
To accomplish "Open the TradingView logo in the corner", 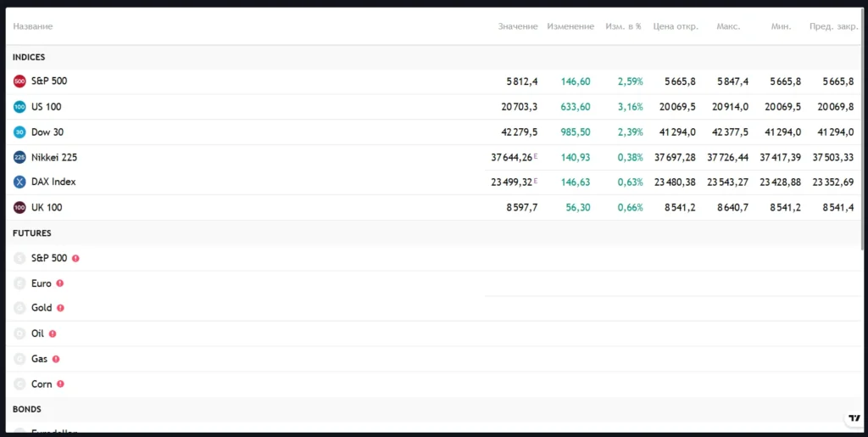I will (x=854, y=419).
